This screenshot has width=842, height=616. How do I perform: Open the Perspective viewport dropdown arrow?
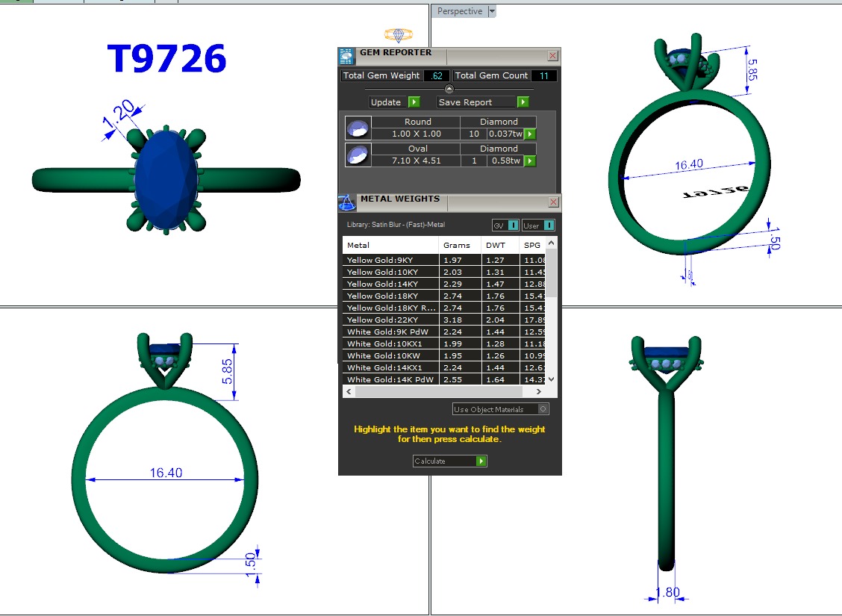click(x=491, y=11)
